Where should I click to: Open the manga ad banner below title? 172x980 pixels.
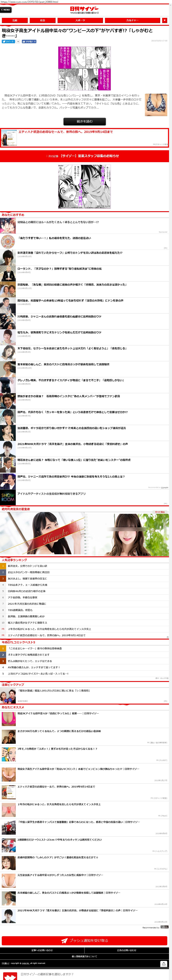pyautogui.click(x=84, y=68)
